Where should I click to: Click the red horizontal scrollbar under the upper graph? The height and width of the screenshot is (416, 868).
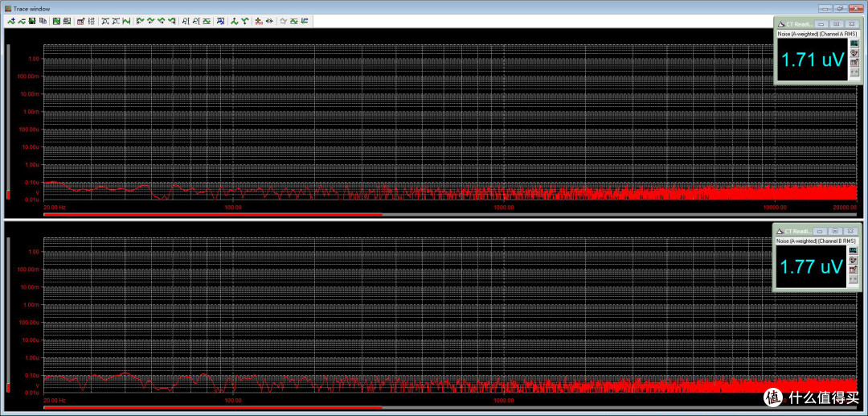click(212, 214)
